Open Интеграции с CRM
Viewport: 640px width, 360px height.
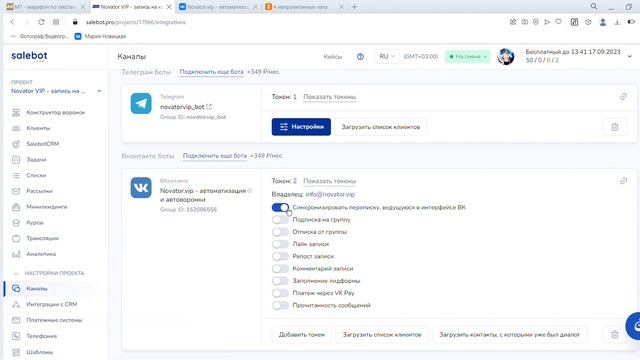51,304
